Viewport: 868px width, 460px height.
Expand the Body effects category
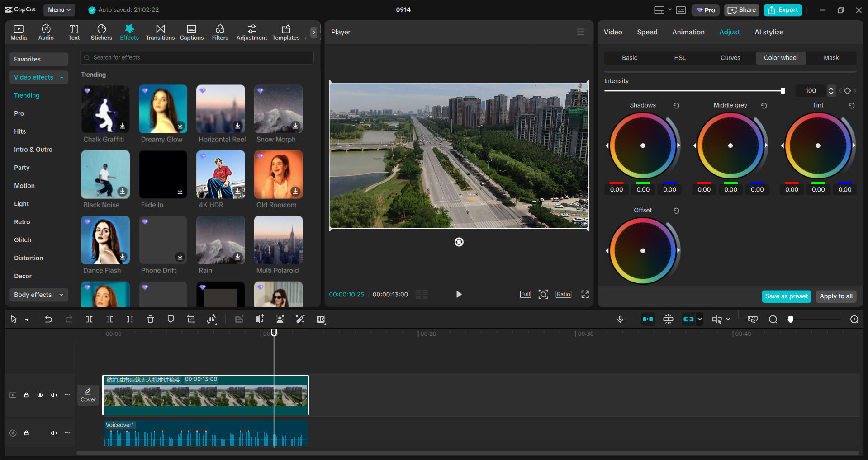tap(38, 295)
